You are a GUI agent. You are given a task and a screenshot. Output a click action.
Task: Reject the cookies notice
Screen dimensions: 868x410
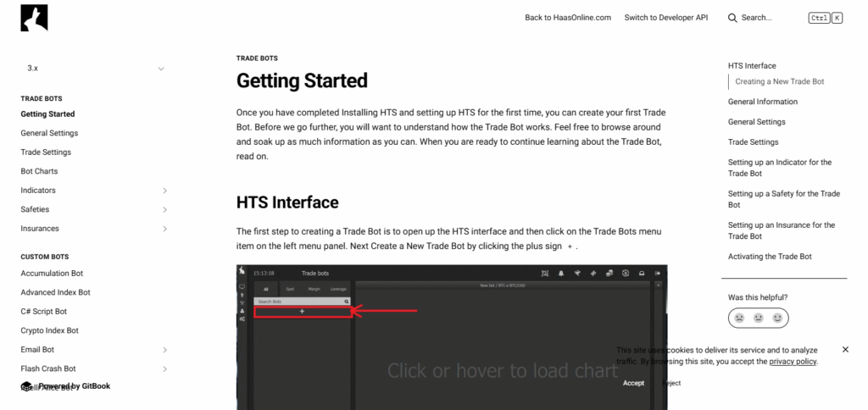[x=671, y=383]
